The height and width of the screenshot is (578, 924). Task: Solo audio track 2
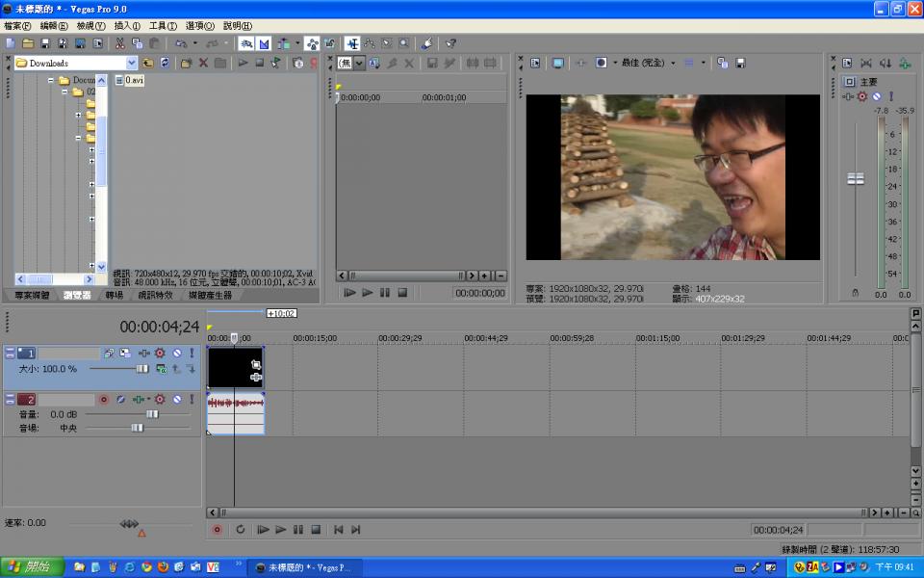click(x=191, y=399)
